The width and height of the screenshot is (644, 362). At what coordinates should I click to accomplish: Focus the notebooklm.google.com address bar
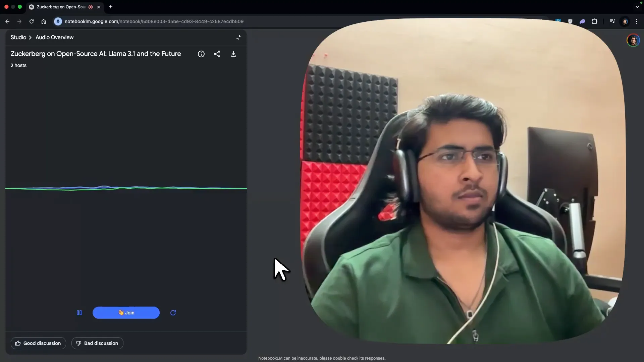154,21
